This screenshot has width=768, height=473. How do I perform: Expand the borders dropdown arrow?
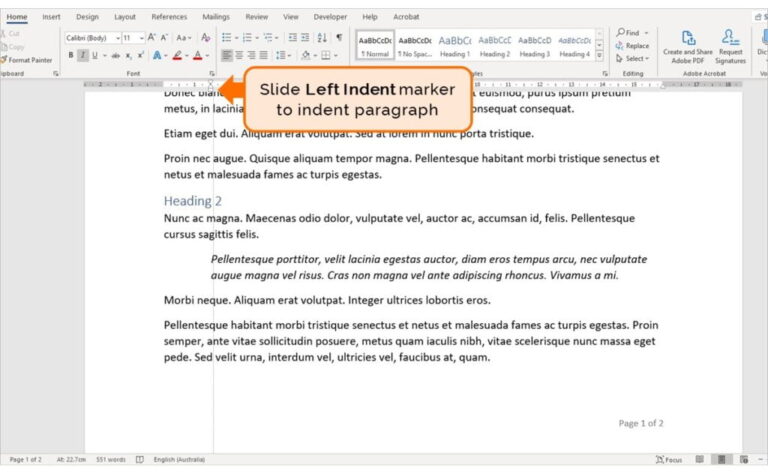(x=336, y=56)
